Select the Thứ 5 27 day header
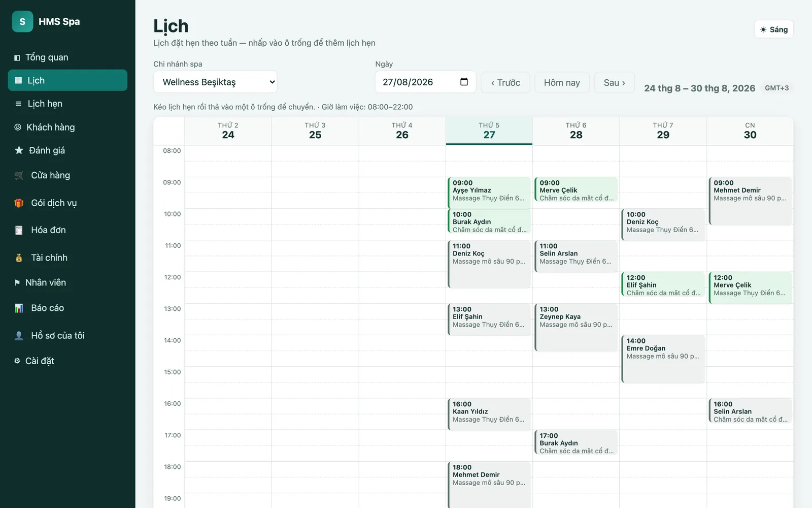Image resolution: width=812 pixels, height=508 pixels. coord(489,131)
